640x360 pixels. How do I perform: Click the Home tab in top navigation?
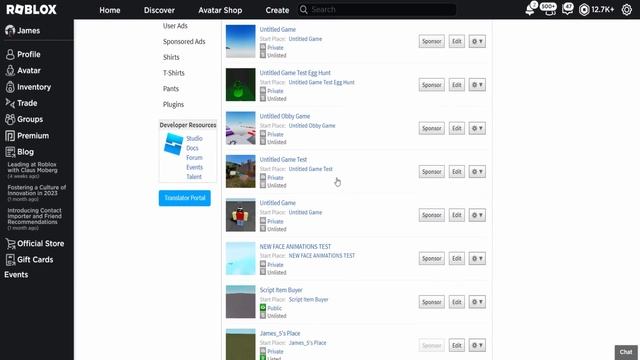pyautogui.click(x=110, y=10)
